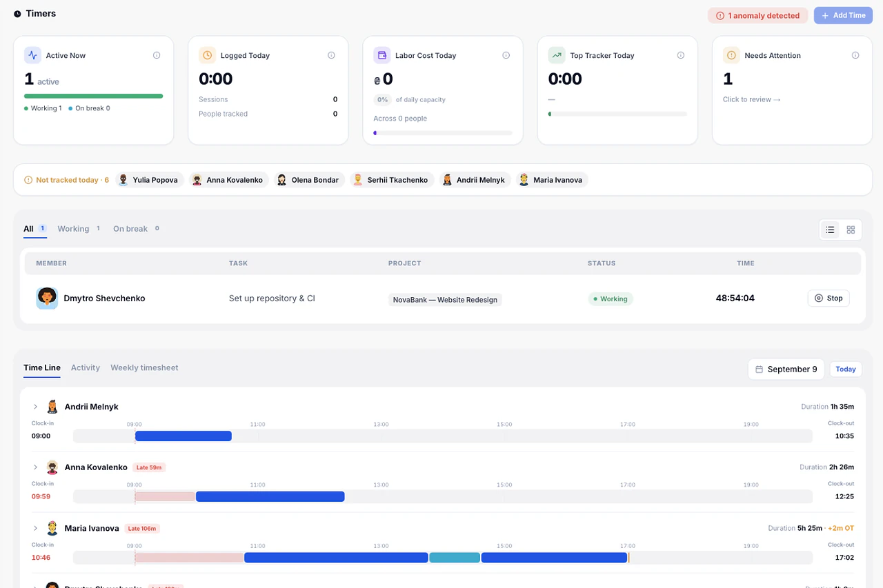Open the Activity tab
Image resolution: width=883 pixels, height=588 pixels.
pos(86,367)
